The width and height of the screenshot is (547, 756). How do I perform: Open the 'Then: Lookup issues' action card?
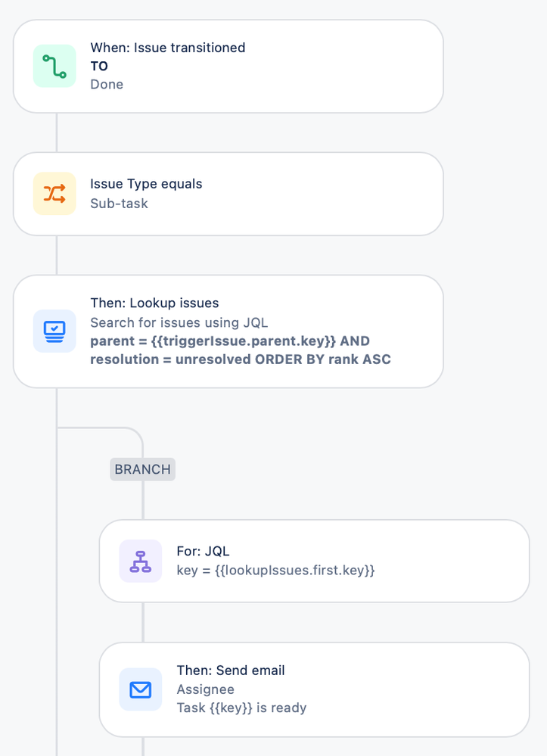point(228,331)
